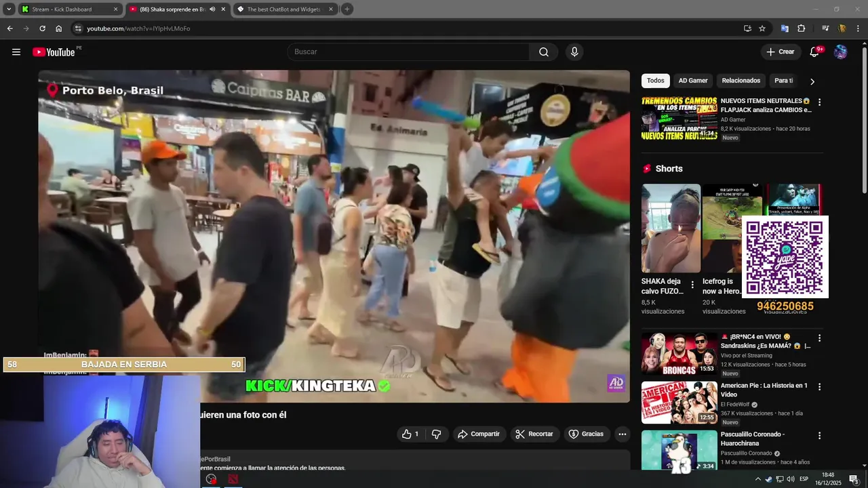The image size is (868, 488).
Task: Start voice search with the microphone icon
Action: (574, 52)
